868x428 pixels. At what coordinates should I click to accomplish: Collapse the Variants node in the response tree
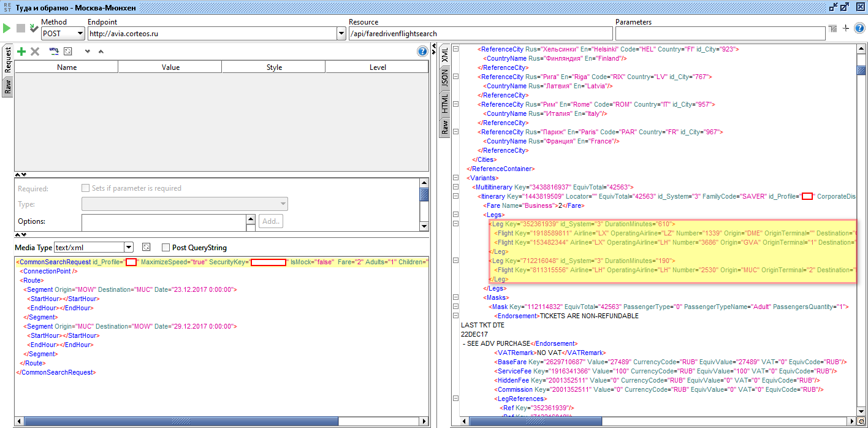click(x=455, y=178)
